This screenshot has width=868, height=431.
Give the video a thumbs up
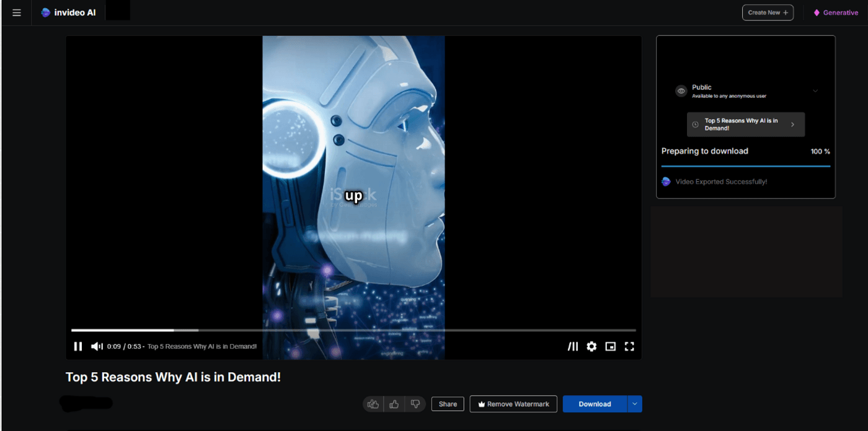pyautogui.click(x=394, y=404)
